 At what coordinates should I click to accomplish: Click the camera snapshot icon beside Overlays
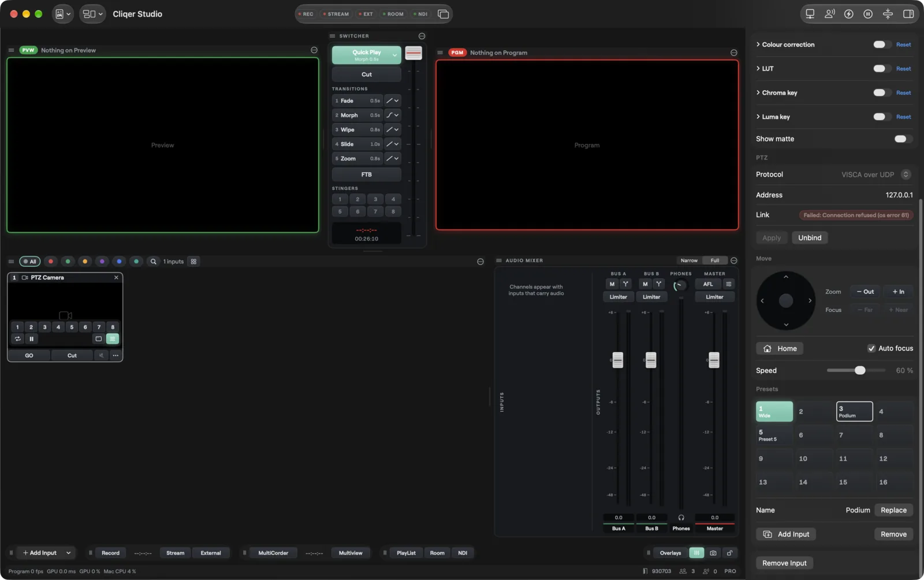point(713,553)
